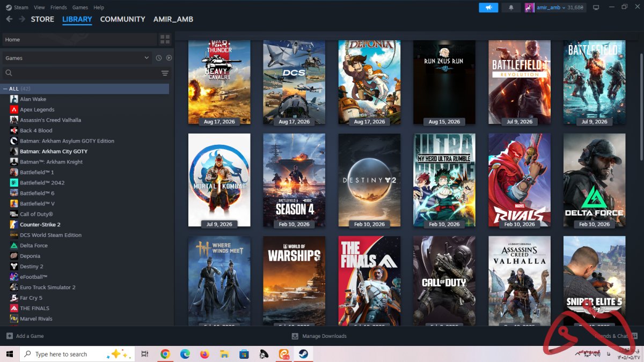The width and height of the screenshot is (644, 362).
Task: Open the Help menu
Action: coord(99,8)
